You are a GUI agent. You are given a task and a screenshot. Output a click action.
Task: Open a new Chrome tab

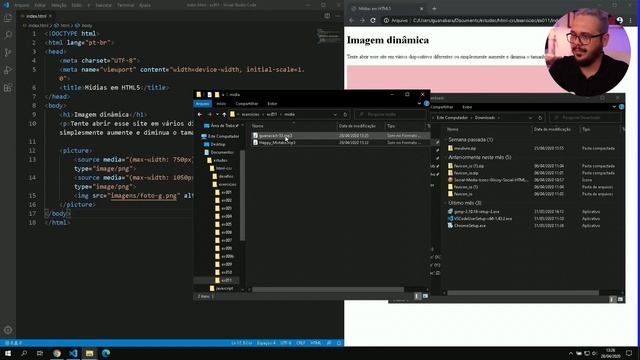point(434,8)
